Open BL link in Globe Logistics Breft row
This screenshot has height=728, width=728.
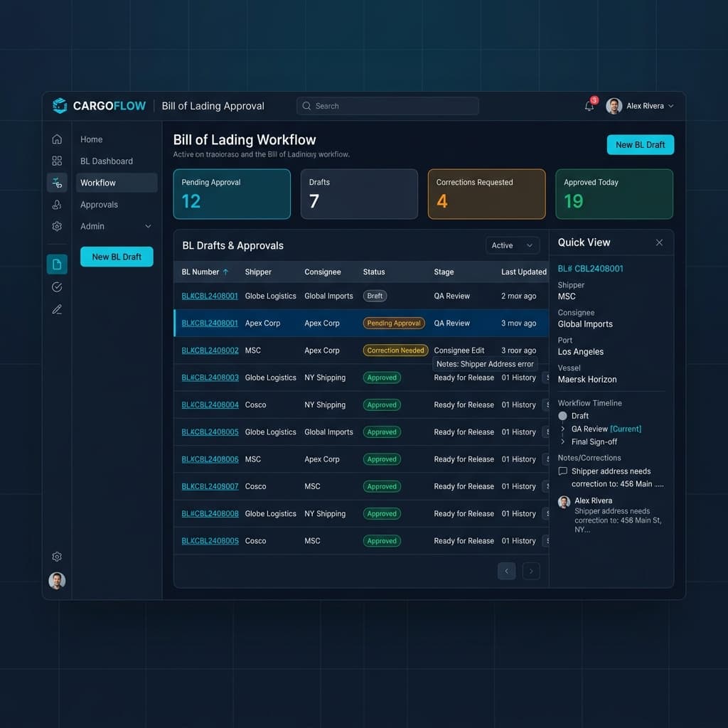click(210, 296)
